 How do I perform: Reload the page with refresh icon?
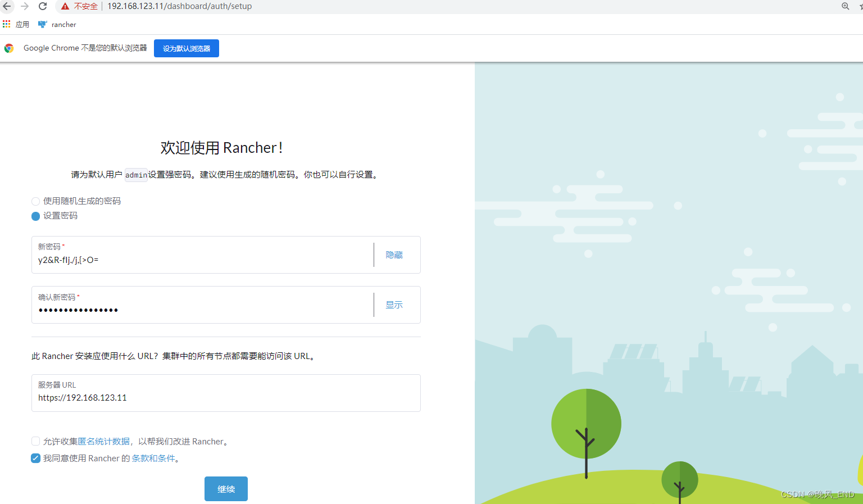(x=43, y=6)
